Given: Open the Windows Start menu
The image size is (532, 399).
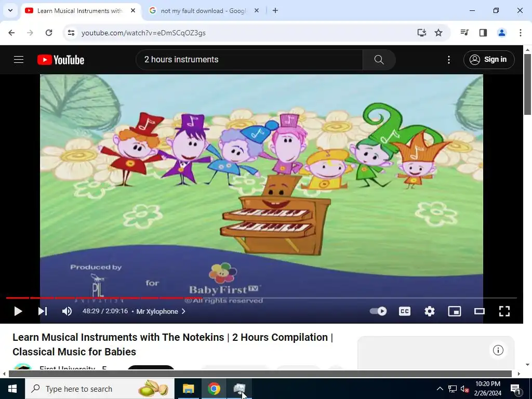Looking at the screenshot, I should coord(12,389).
